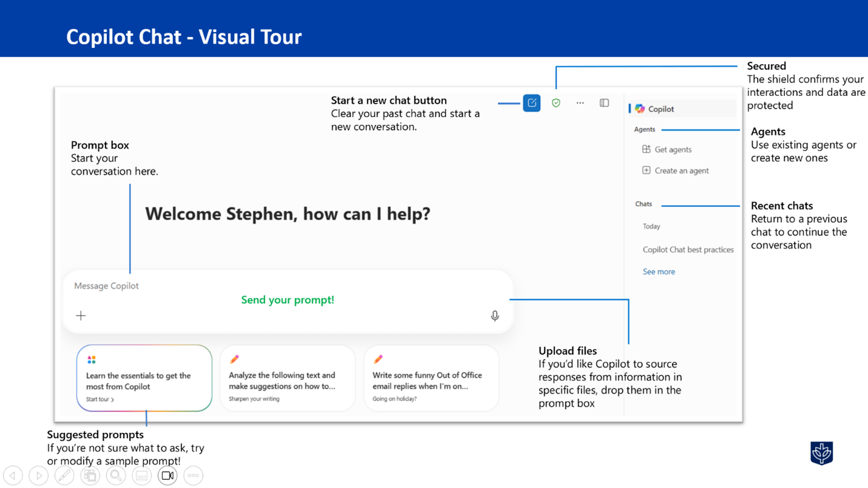Click the blue new chat button
The width and height of the screenshot is (868, 488).
[x=531, y=103]
